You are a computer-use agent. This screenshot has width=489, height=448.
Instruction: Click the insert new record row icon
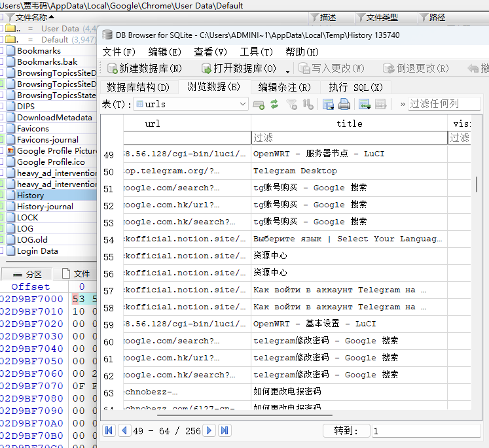[x=365, y=105]
